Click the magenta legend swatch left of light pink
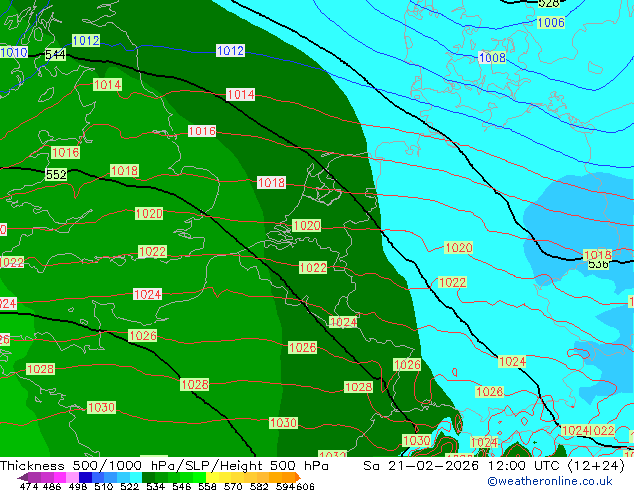 60,477
